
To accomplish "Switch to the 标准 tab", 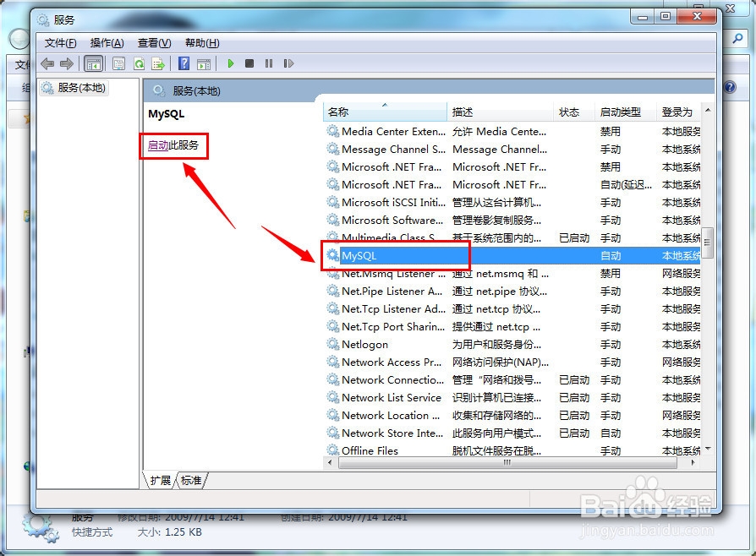I will click(191, 480).
